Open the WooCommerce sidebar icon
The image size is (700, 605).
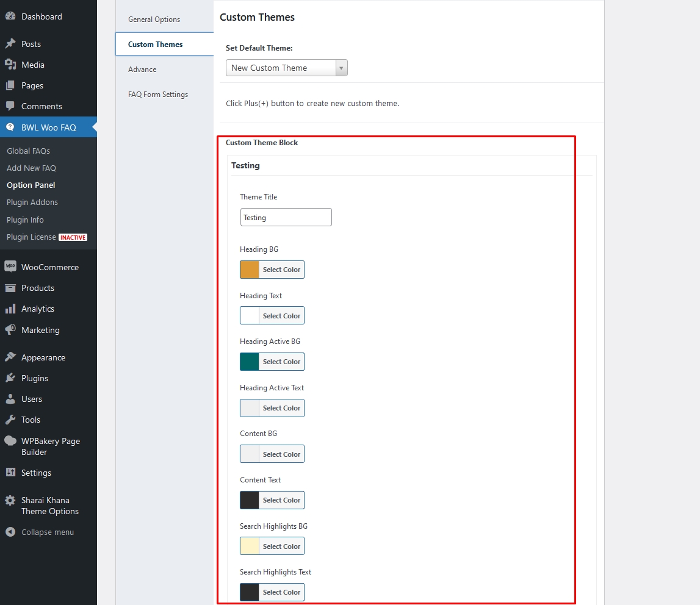[x=10, y=267]
